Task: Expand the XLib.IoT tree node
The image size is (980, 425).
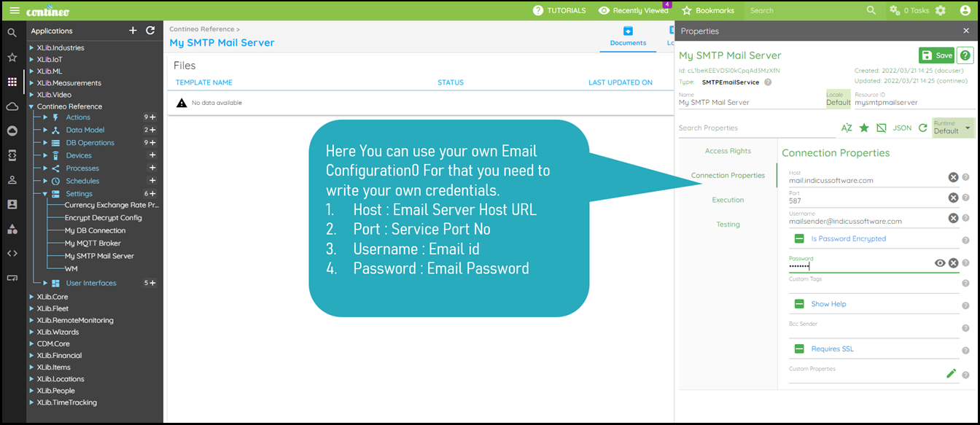Action: pos(31,60)
